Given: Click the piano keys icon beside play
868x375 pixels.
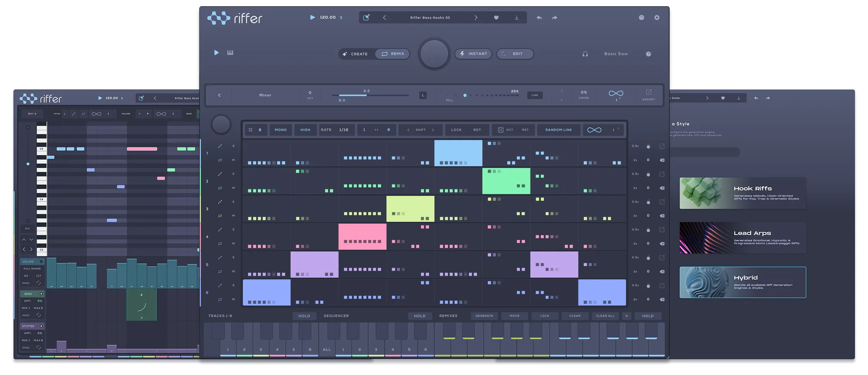Looking at the screenshot, I should point(230,53).
